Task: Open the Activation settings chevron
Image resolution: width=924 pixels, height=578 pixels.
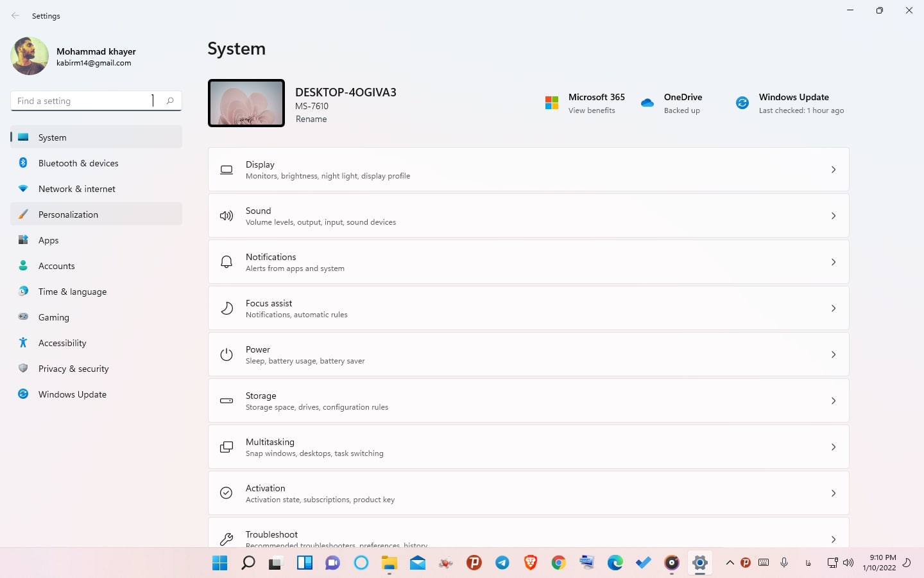Action: click(x=833, y=493)
